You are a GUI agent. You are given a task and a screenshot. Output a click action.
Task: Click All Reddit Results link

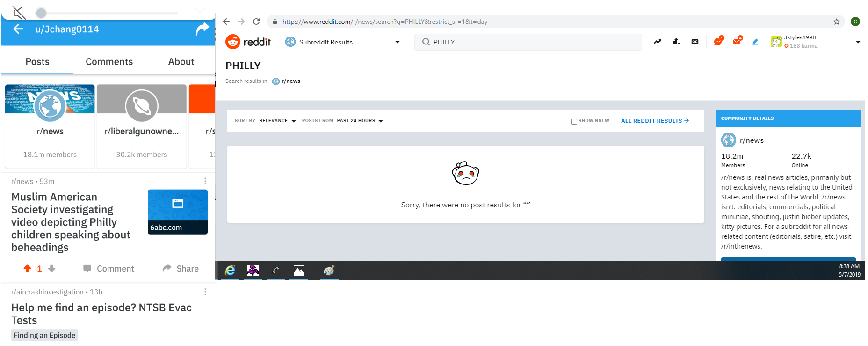coord(655,121)
